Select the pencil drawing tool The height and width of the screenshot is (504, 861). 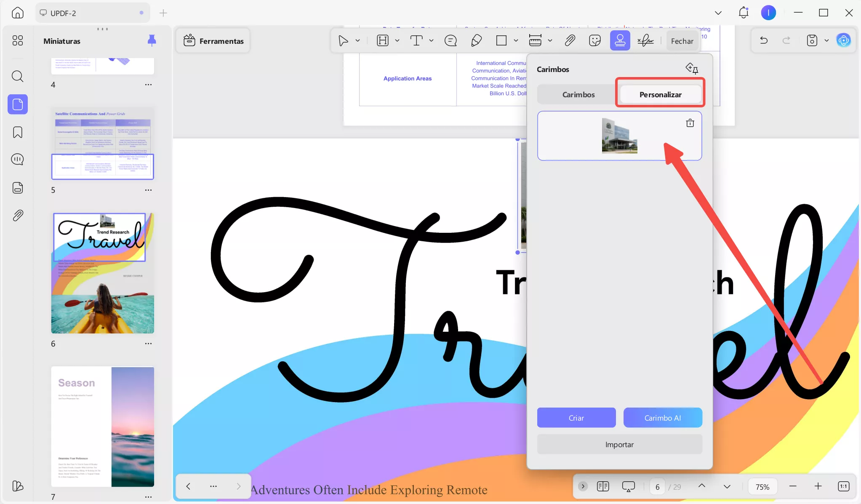coord(476,41)
